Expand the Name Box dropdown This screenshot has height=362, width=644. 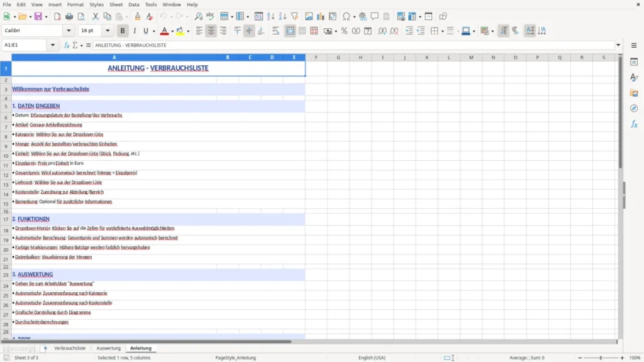53,45
